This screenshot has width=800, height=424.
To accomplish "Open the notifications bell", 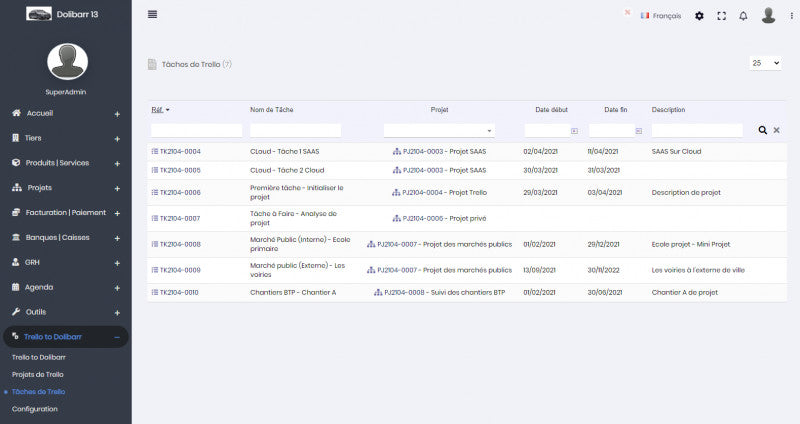I will pyautogui.click(x=743, y=16).
